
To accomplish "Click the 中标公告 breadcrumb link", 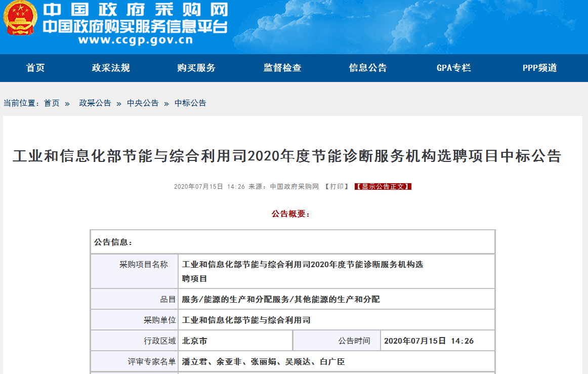I will (x=190, y=103).
